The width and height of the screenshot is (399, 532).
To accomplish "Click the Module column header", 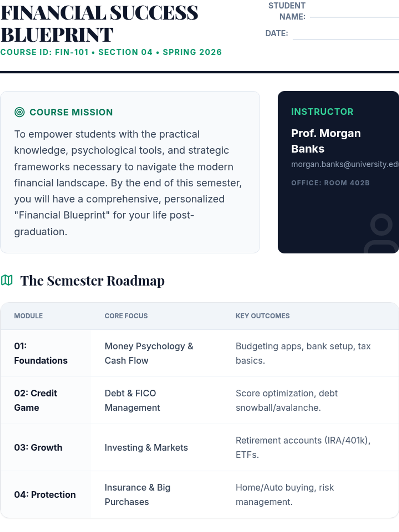I will 28,316.
